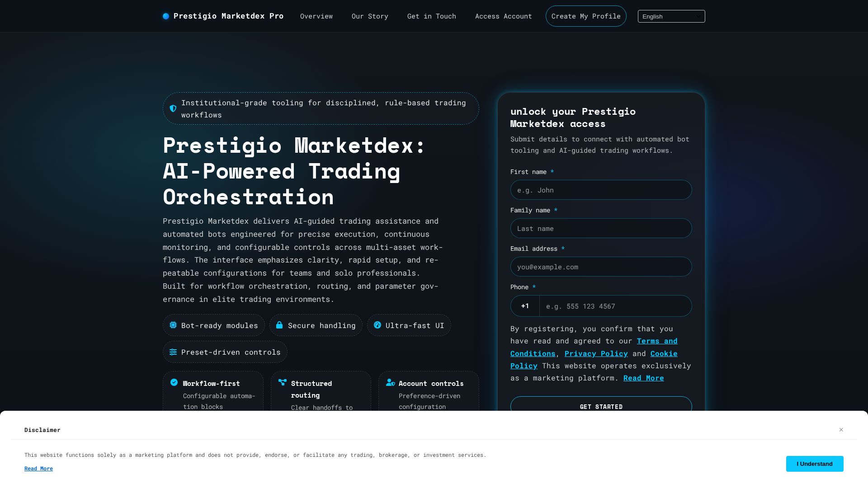The image size is (868, 488).
Task: Focus the Email address input field
Action: (601, 267)
